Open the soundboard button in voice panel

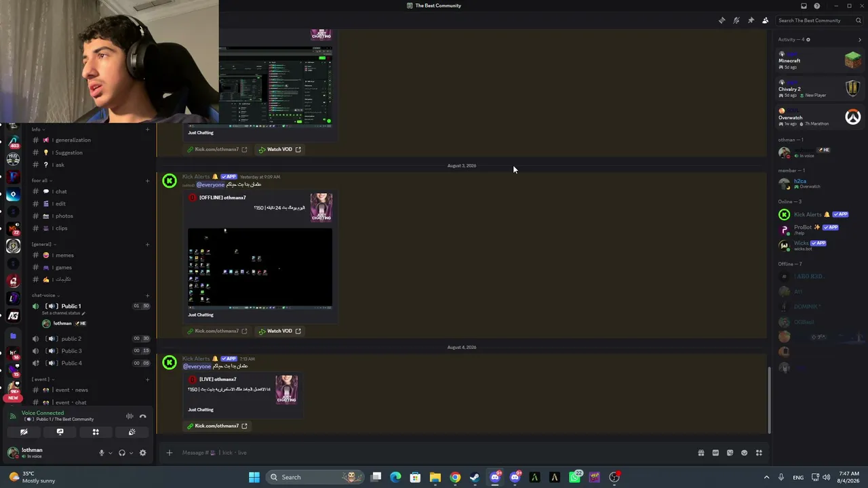click(x=132, y=432)
